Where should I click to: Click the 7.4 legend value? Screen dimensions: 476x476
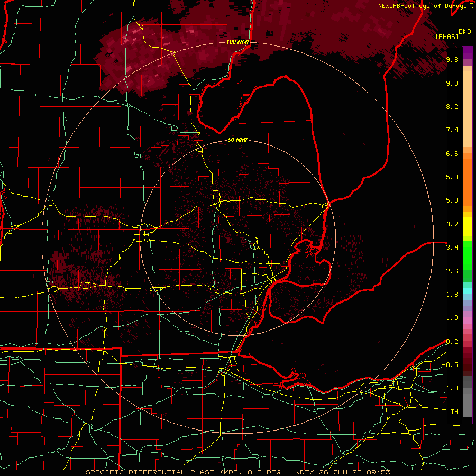[452, 130]
